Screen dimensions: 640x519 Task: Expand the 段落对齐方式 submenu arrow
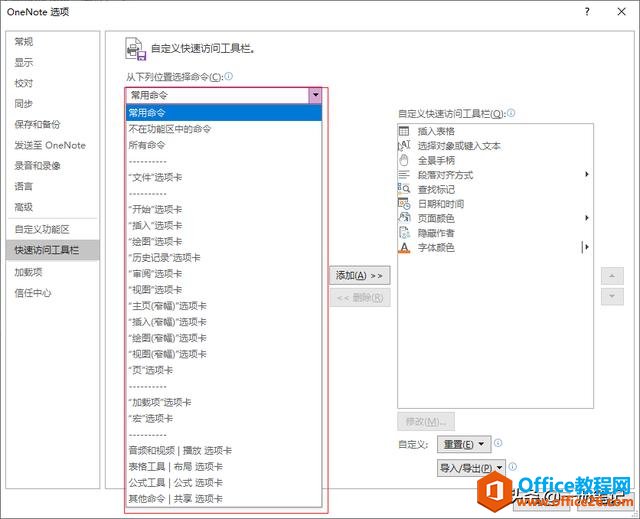point(587,175)
